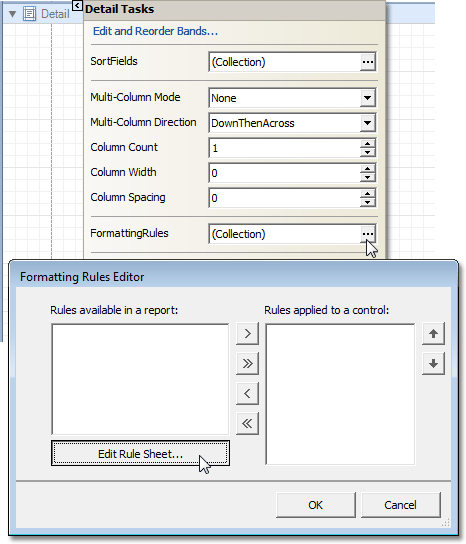
Task: Increase Column Count value
Action: [367, 144]
